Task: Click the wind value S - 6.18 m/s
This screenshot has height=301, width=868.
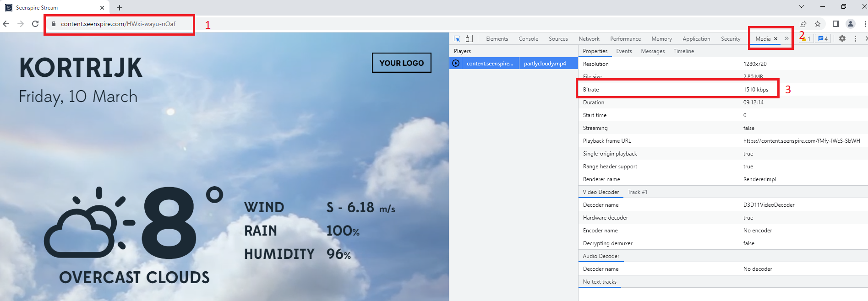Action: [x=361, y=207]
